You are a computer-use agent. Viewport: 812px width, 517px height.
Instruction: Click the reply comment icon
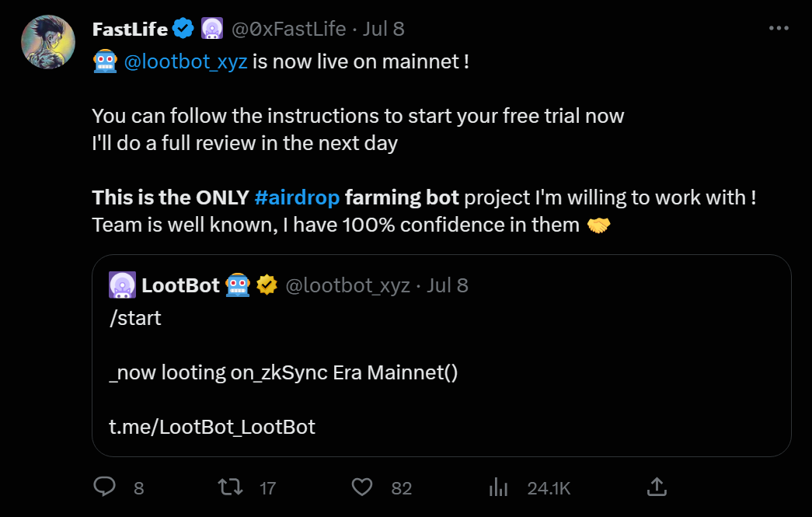click(x=105, y=487)
